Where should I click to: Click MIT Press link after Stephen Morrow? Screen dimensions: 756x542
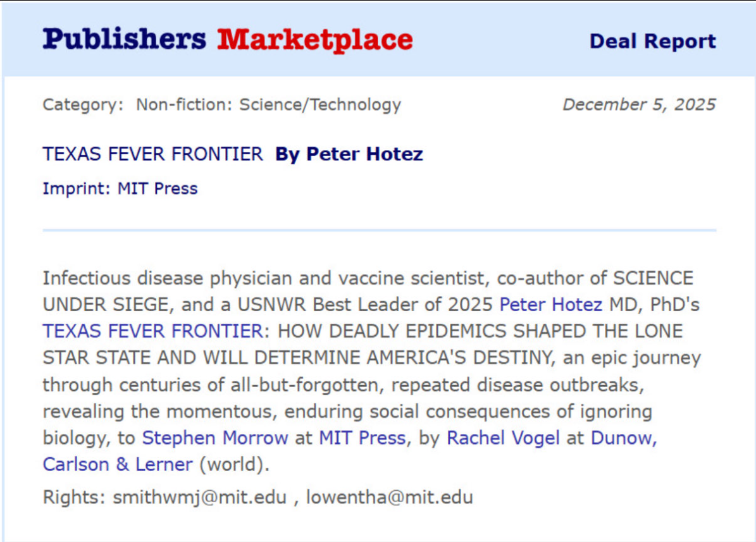[362, 438]
